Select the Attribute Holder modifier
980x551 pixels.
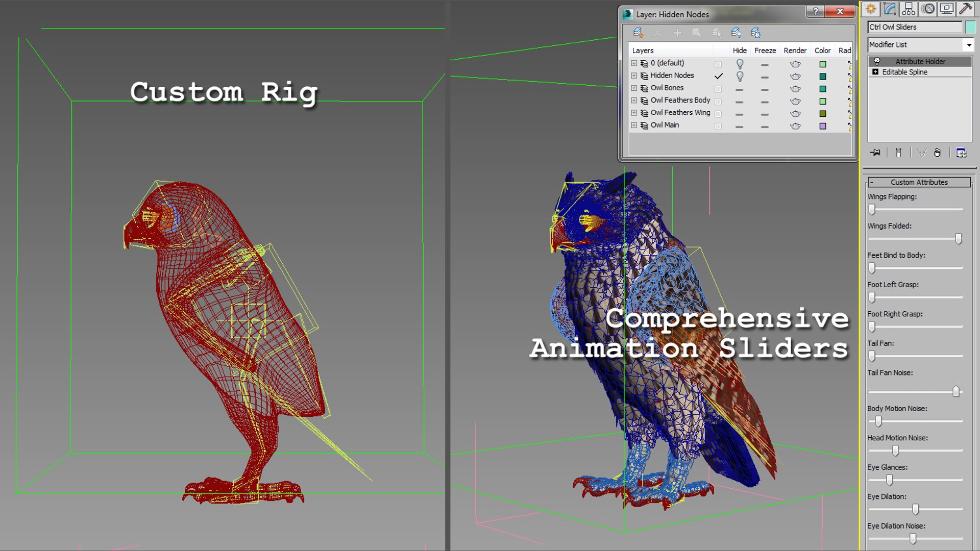[x=920, y=61]
